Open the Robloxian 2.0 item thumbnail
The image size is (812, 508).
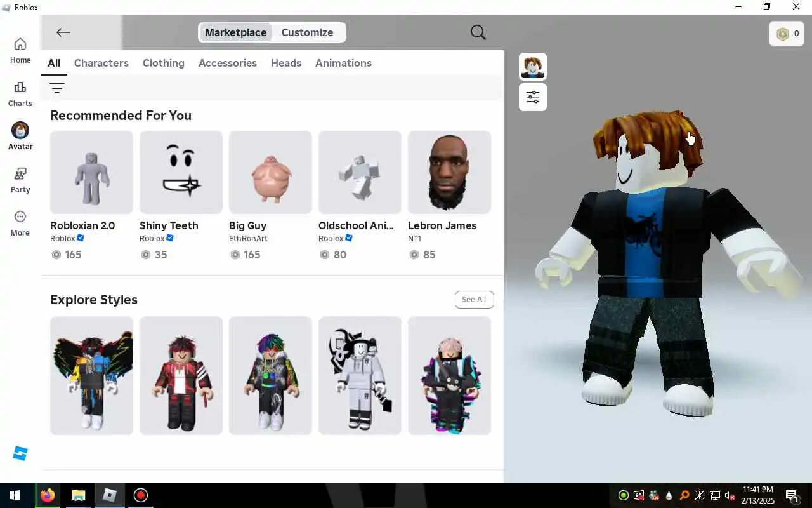click(x=91, y=172)
